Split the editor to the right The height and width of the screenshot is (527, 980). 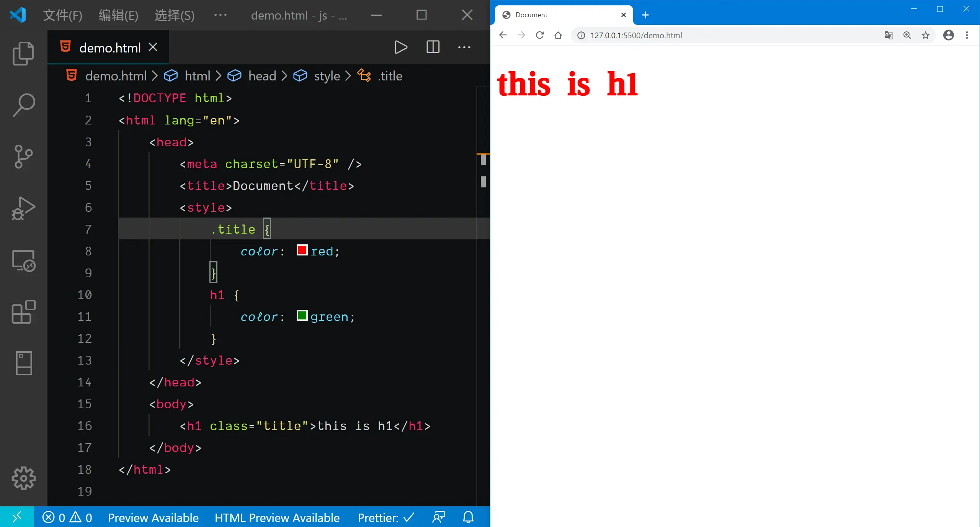(433, 47)
